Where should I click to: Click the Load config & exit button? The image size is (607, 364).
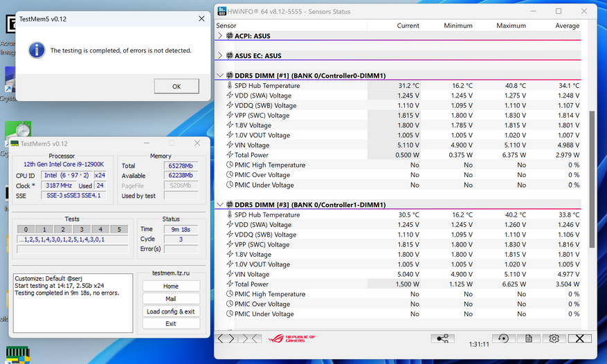pyautogui.click(x=170, y=311)
